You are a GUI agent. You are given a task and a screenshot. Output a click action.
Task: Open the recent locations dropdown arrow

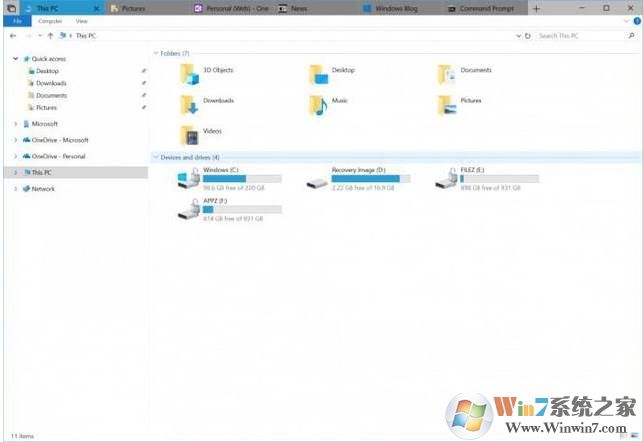[40, 36]
